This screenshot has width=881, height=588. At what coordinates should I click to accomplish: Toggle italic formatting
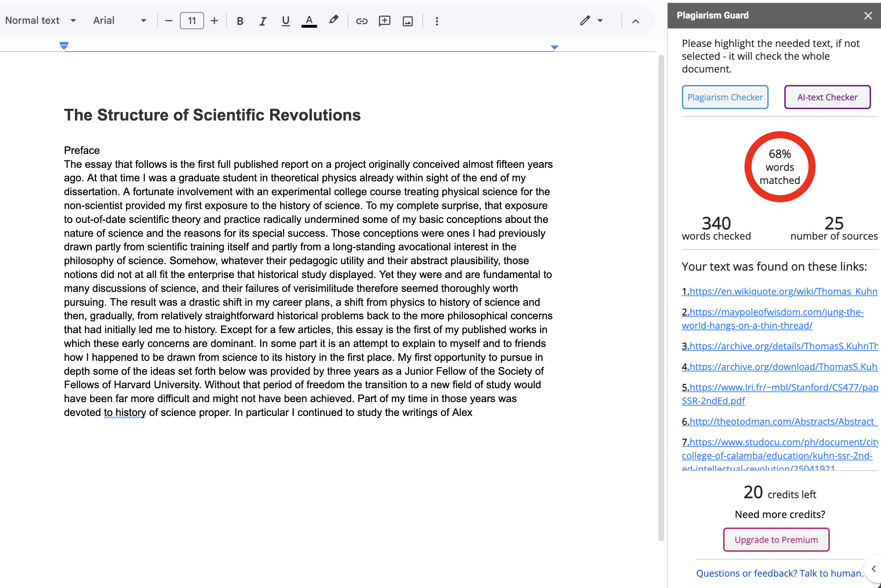pos(263,21)
